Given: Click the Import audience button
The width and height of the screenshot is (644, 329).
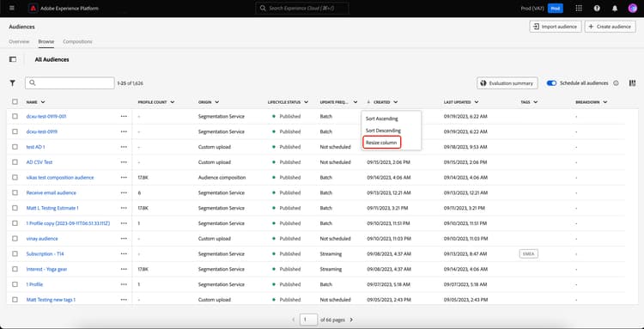Looking at the screenshot, I should coord(556,27).
